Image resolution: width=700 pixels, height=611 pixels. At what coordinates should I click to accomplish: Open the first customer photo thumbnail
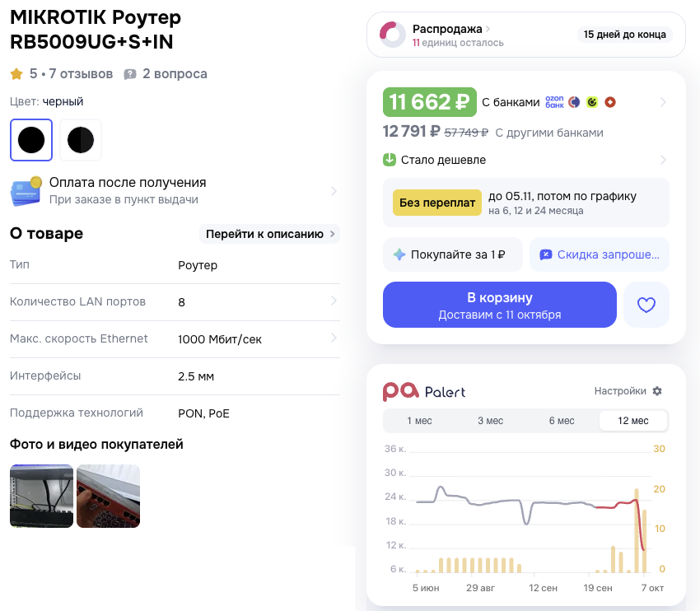click(41, 496)
